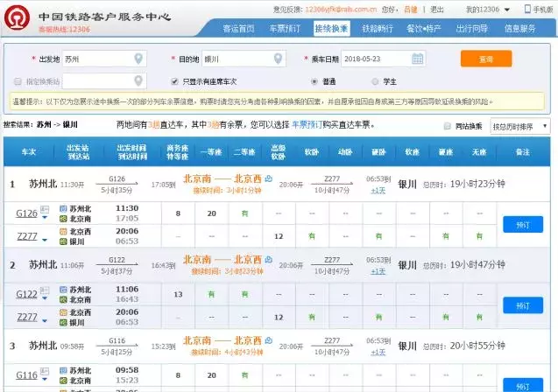Open the 铁路畅行 navigation tab
This screenshot has height=392, width=558.
(x=378, y=28)
